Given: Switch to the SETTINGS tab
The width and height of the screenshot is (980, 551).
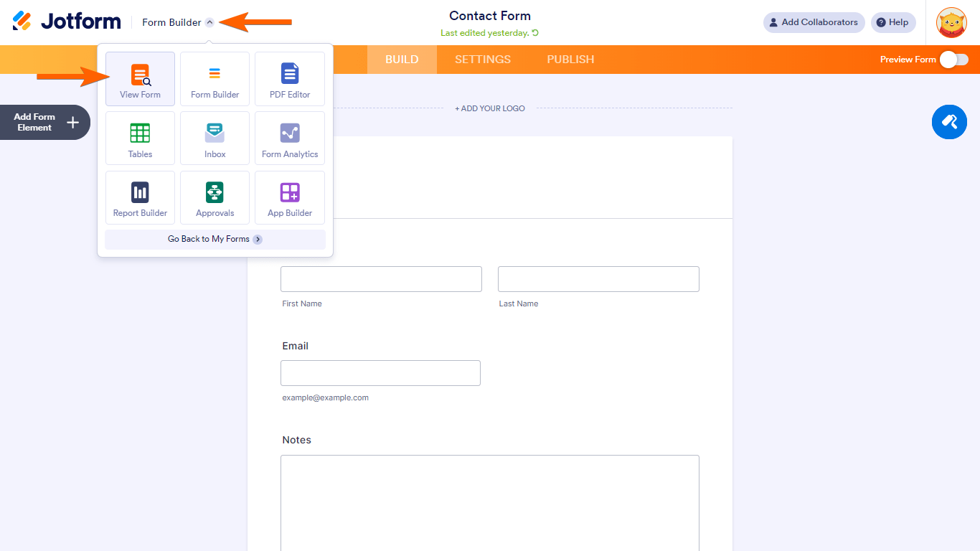Looking at the screenshot, I should tap(483, 60).
